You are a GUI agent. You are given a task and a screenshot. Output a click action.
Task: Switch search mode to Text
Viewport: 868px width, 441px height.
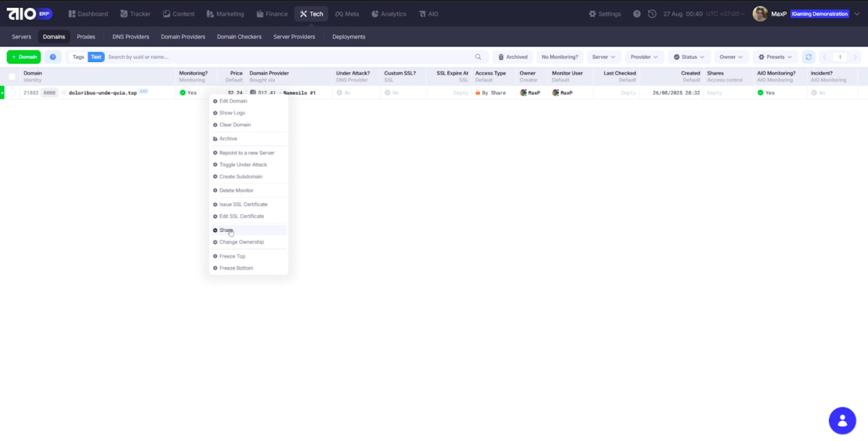96,57
